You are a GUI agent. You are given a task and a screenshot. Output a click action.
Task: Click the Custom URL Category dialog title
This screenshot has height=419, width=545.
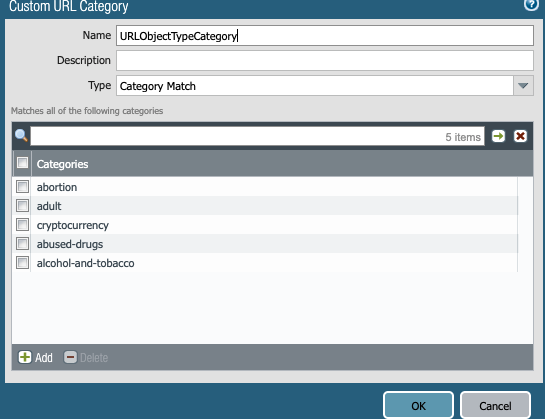pyautogui.click(x=69, y=6)
